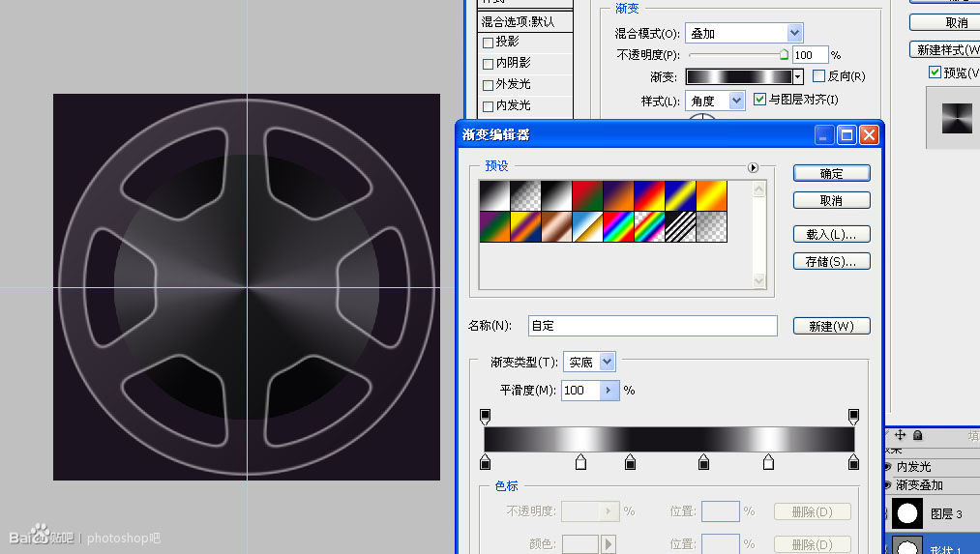Click the lock-all padlock icon in layers panel
Image resolution: width=980 pixels, height=554 pixels.
coord(917,435)
